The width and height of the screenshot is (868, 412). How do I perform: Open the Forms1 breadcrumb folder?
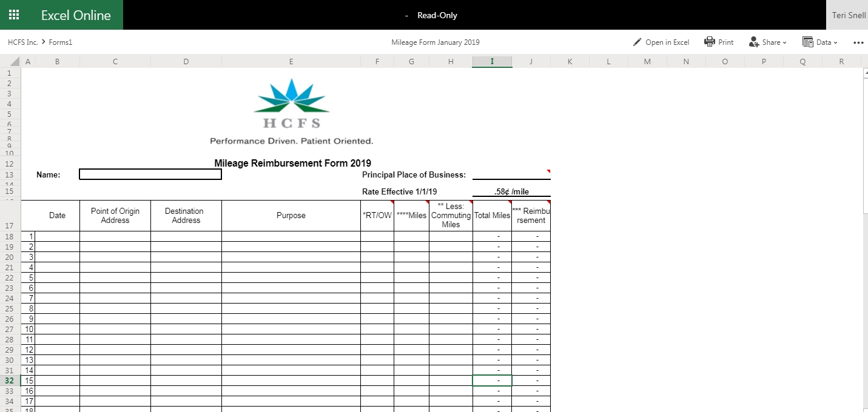[x=61, y=42]
